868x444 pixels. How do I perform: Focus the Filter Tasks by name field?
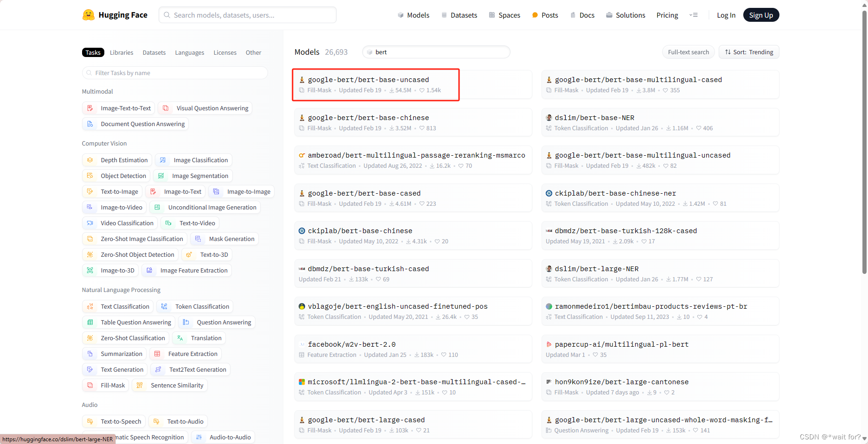coord(175,73)
